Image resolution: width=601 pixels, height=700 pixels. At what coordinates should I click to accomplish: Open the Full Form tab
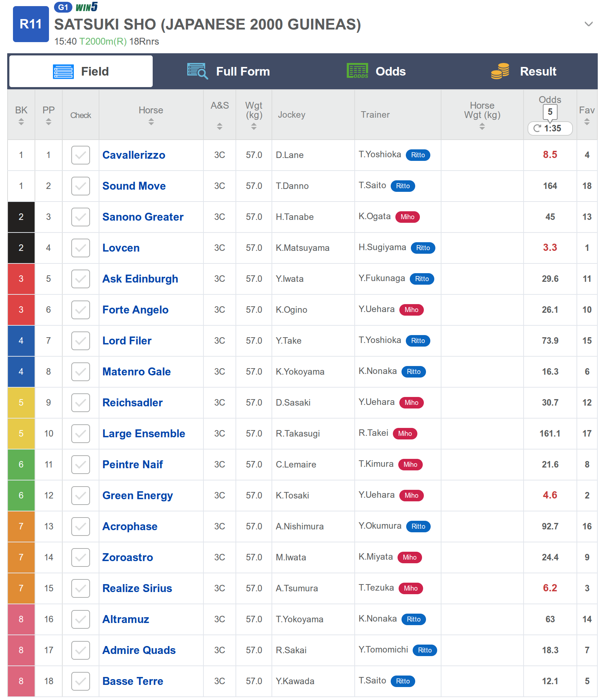[x=229, y=71]
